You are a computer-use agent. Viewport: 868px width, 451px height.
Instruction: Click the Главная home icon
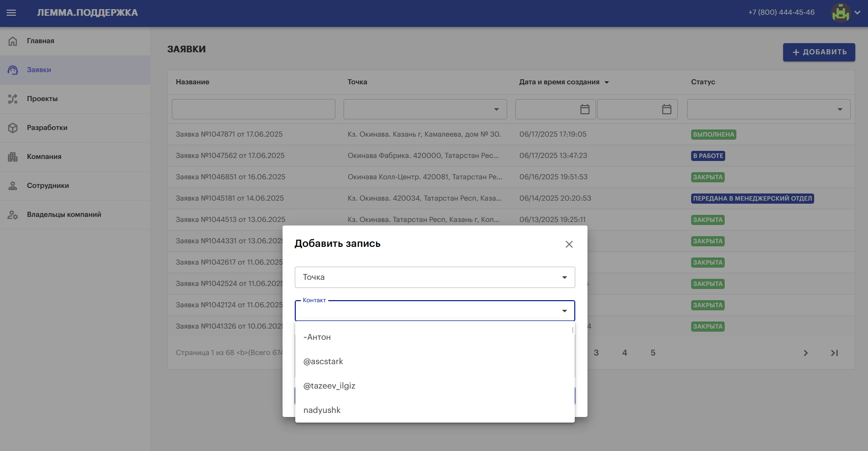13,41
